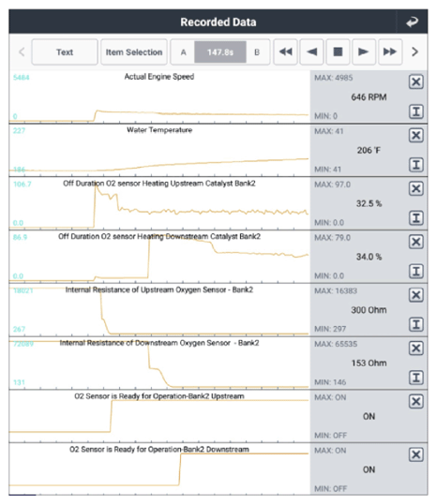
Task: Click the range icon for Upstream O2 Heating
Action: [x=415, y=218]
